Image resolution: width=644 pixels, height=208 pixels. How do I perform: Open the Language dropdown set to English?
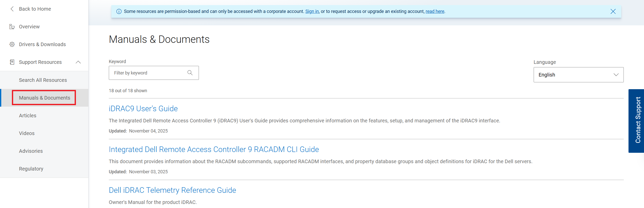tap(578, 75)
